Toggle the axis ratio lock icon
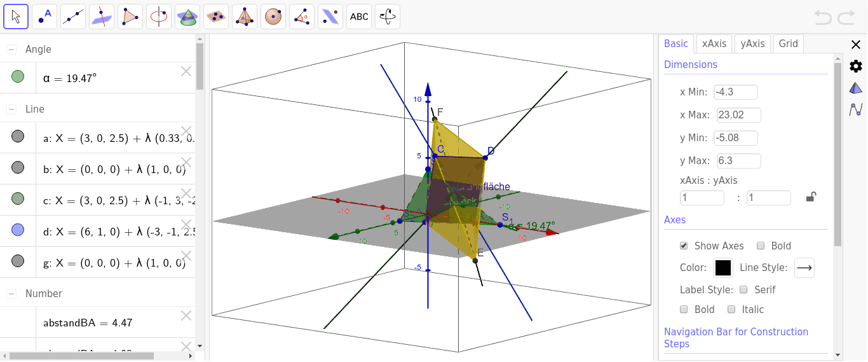Screen dimensions: 868x362 (x=811, y=197)
